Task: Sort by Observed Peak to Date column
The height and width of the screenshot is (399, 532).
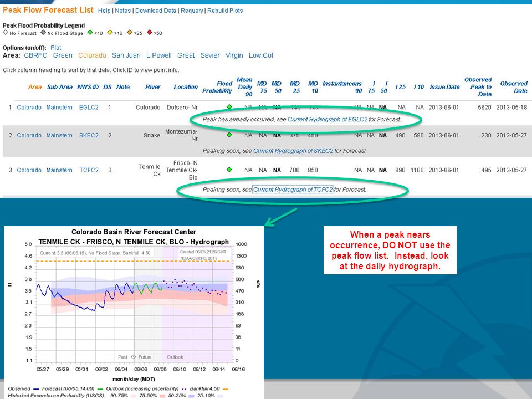Action: coord(478,87)
